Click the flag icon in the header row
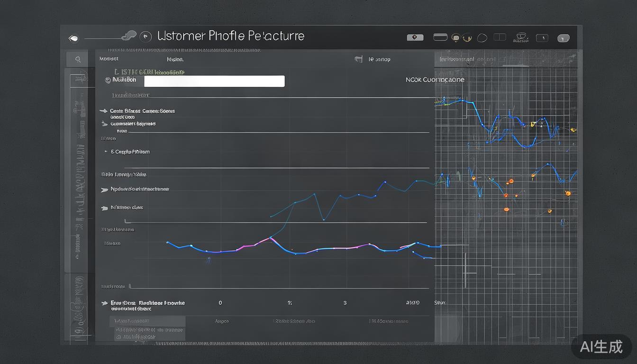Screen dimensions: 637x364 (359, 59)
